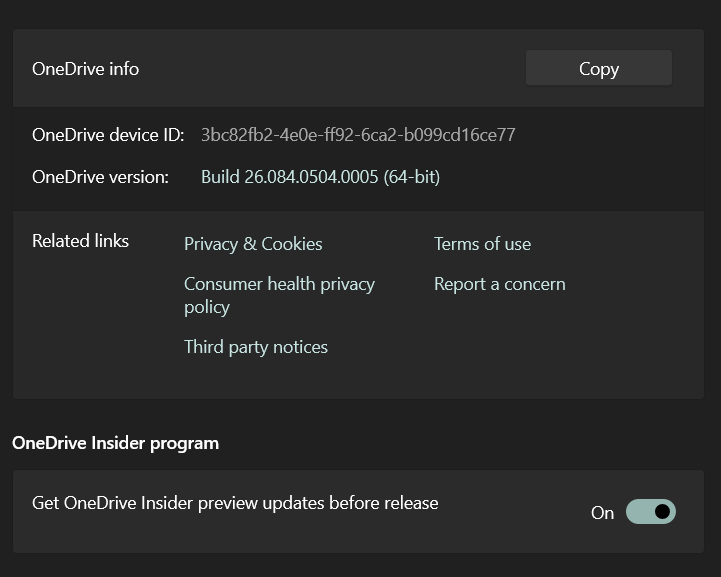Turn off OneDrive Insider preview updates toggle
This screenshot has height=577, width=721.
(651, 512)
